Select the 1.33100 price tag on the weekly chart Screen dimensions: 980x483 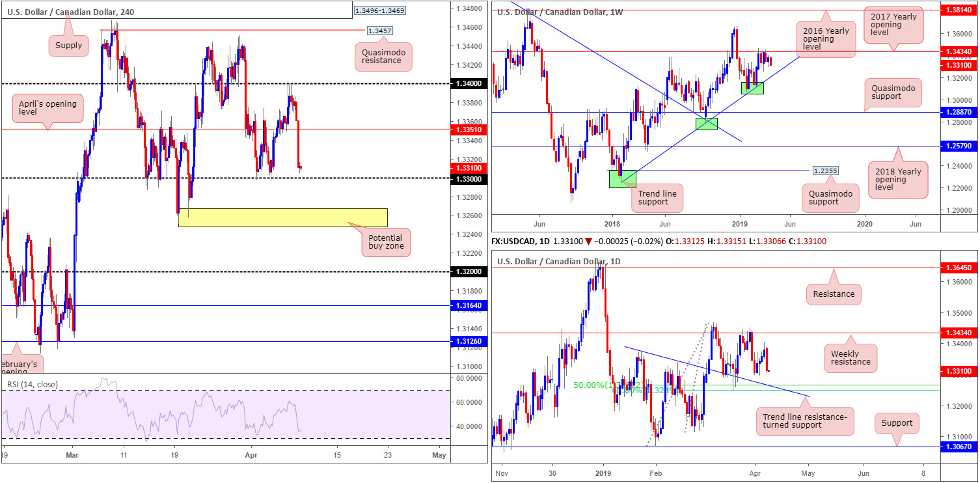point(960,66)
